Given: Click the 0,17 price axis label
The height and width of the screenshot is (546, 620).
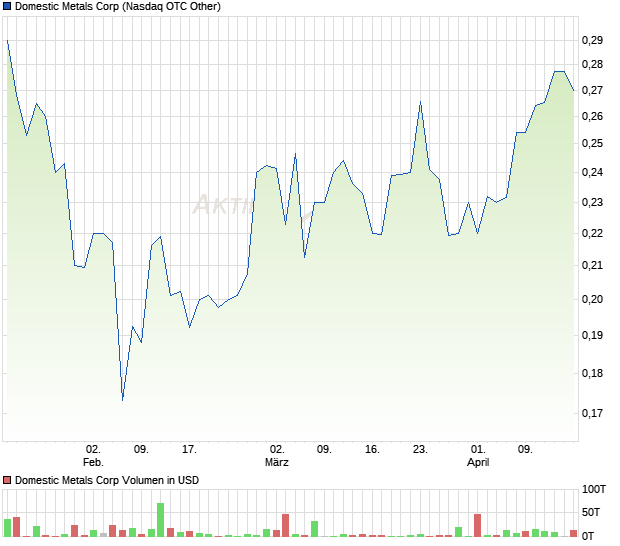Looking at the screenshot, I should pyautogui.click(x=592, y=413).
